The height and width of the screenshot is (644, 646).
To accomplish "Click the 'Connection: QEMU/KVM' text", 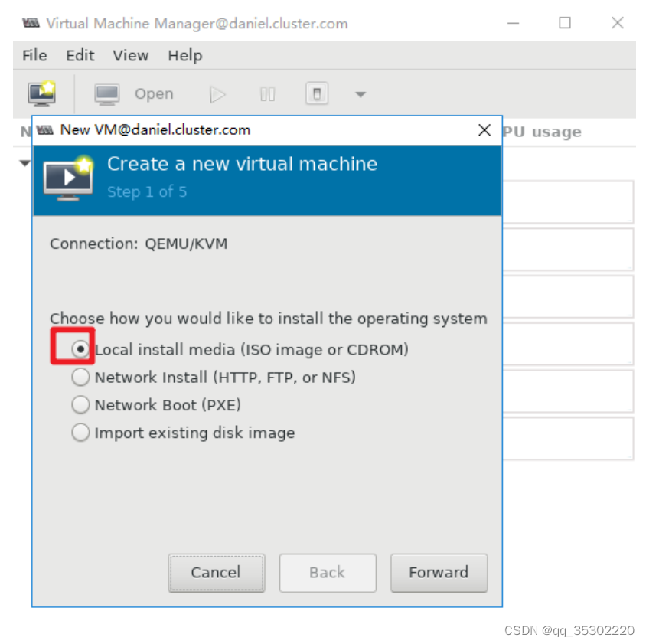I will click(139, 244).
